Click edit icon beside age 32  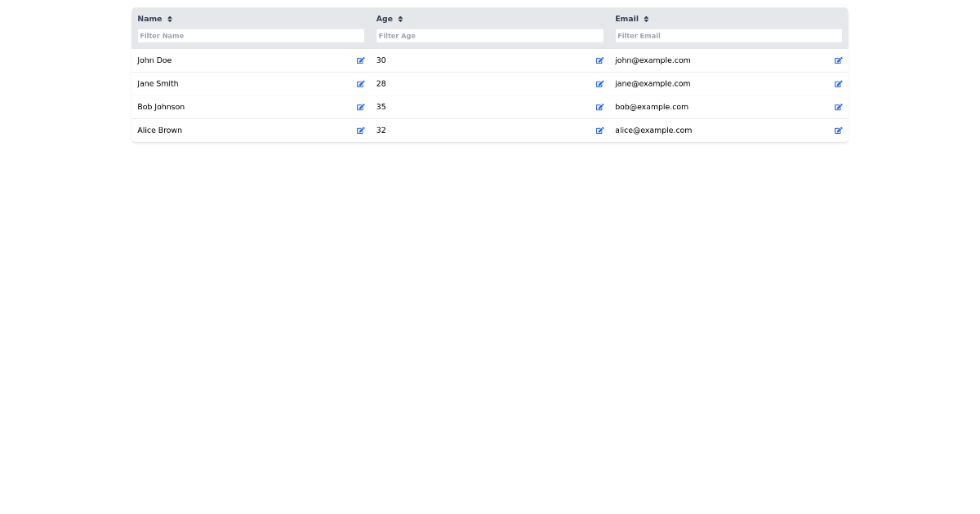[x=599, y=131]
